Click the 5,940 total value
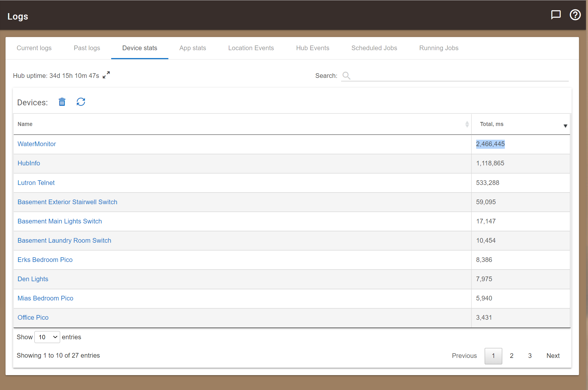The width and height of the screenshot is (588, 390). coord(484,298)
